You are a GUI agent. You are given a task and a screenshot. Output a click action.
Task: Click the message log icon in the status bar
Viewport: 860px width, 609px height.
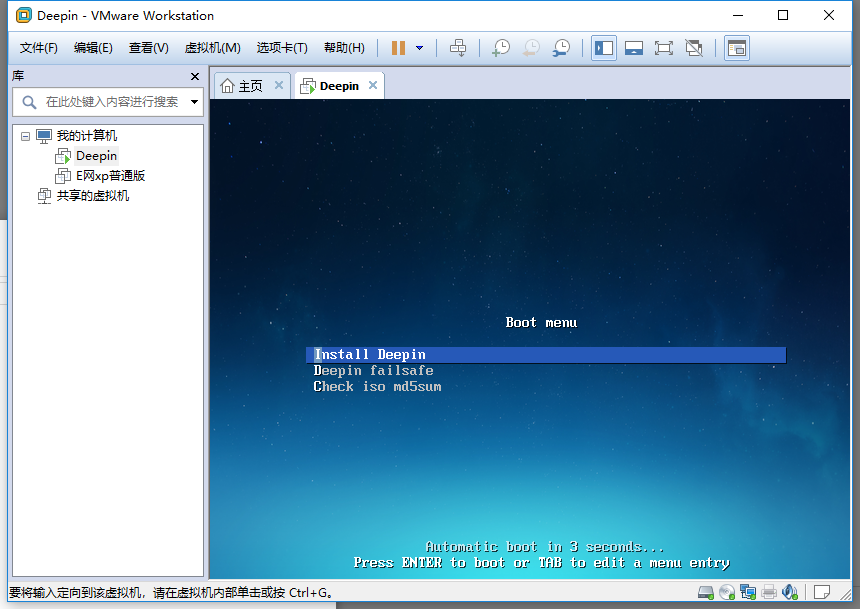pos(821,593)
